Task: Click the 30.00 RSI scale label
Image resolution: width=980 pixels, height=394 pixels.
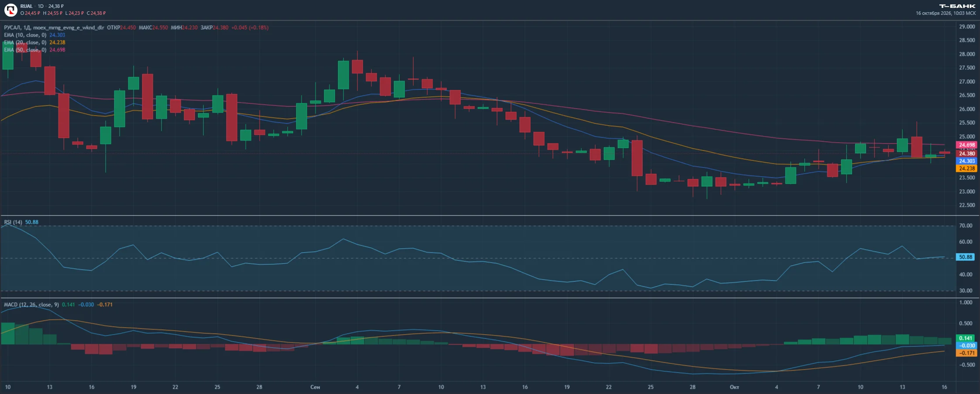Action: click(x=966, y=291)
